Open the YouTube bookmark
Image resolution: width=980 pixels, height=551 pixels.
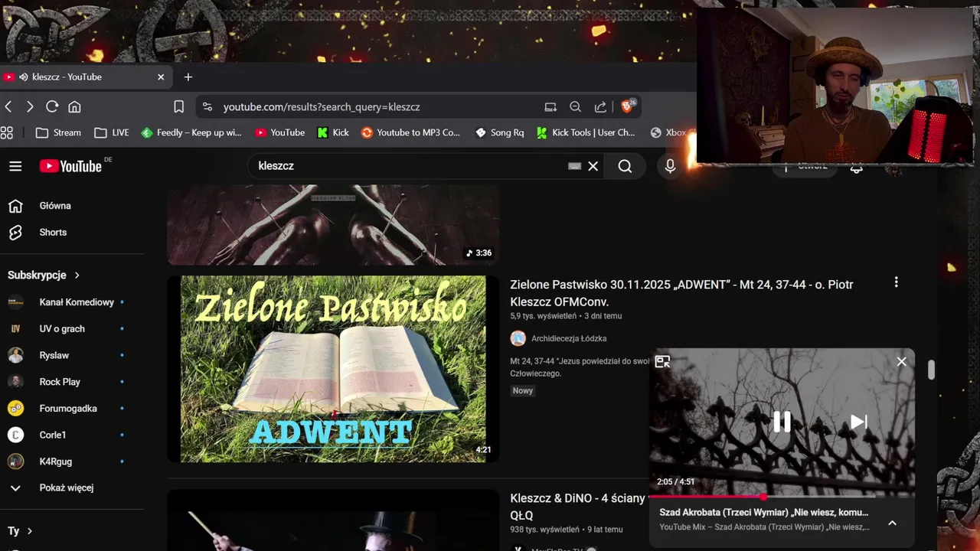coord(280,132)
